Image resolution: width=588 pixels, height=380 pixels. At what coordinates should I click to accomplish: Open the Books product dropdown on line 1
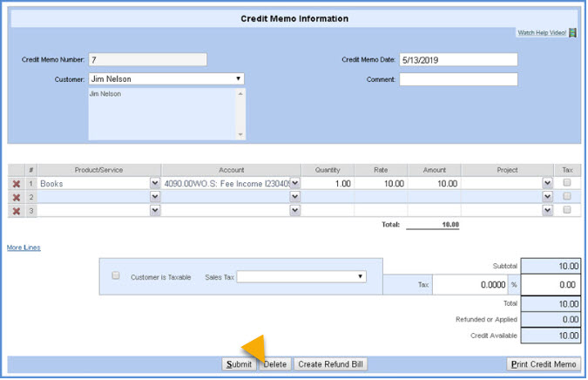click(155, 183)
